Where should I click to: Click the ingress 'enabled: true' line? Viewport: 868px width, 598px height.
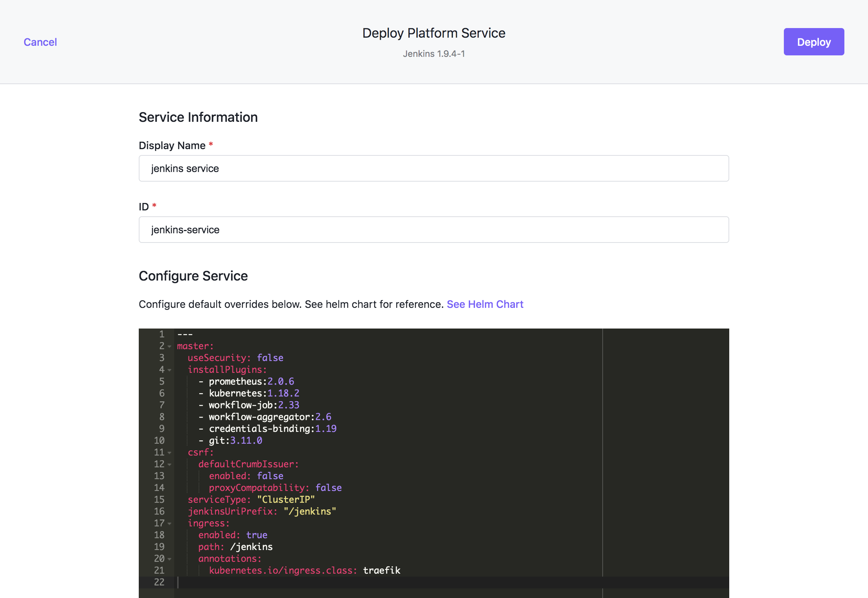tap(232, 535)
